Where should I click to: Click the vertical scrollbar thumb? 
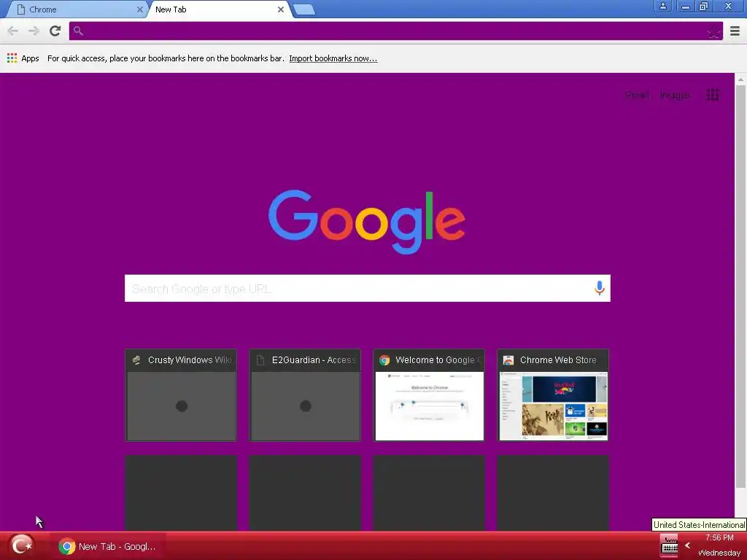point(740,287)
